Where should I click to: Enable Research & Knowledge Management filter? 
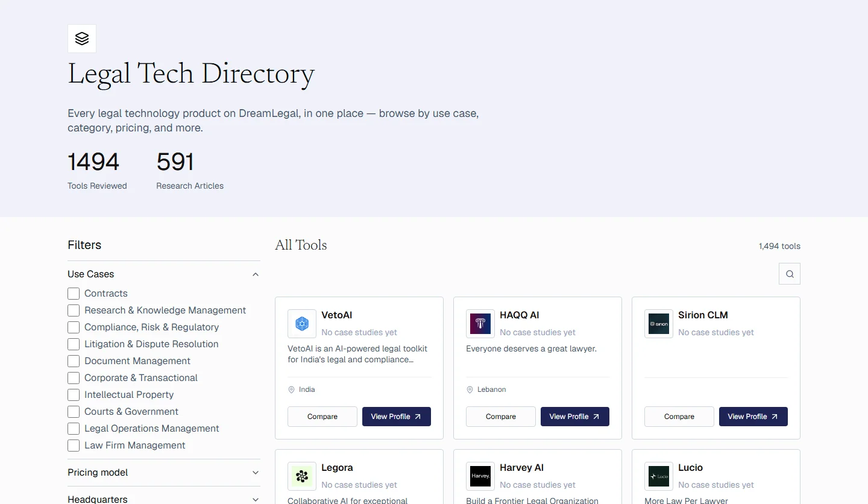tap(74, 310)
